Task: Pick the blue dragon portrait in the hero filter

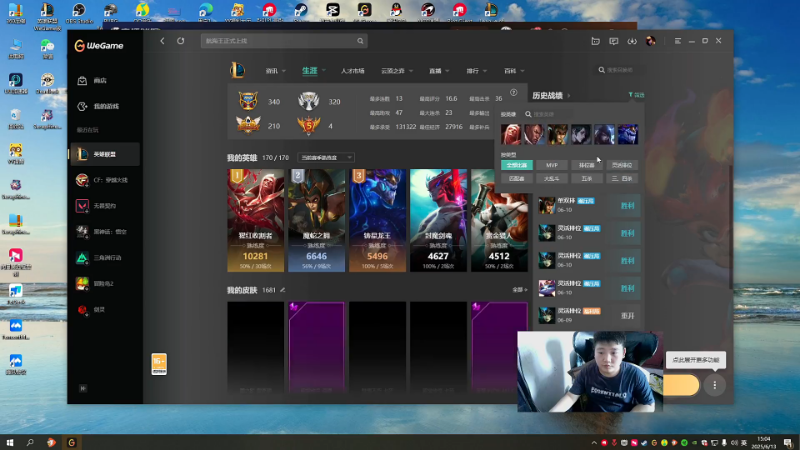Action: tap(628, 134)
